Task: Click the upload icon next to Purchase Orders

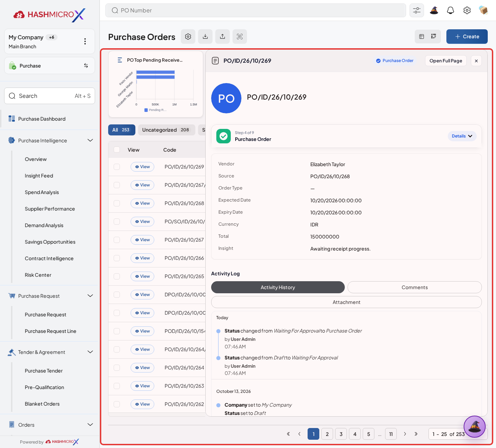Action: [x=223, y=37]
